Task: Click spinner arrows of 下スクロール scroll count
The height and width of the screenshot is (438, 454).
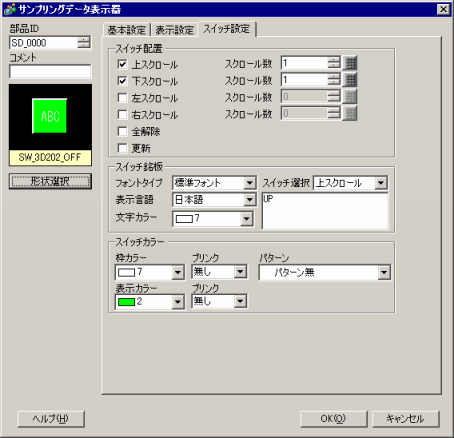Action: (x=334, y=80)
